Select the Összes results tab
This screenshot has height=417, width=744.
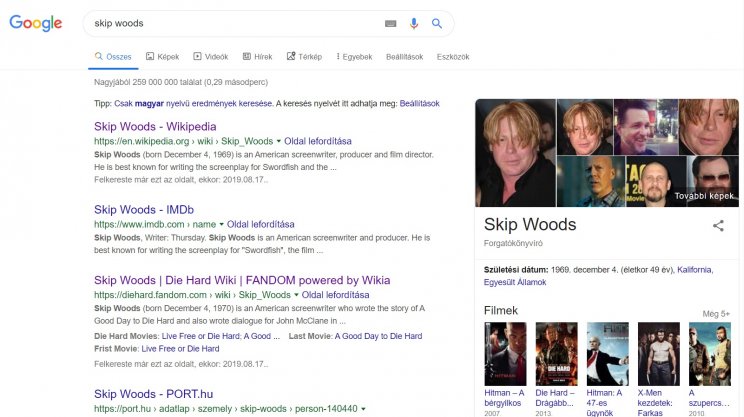click(x=113, y=56)
